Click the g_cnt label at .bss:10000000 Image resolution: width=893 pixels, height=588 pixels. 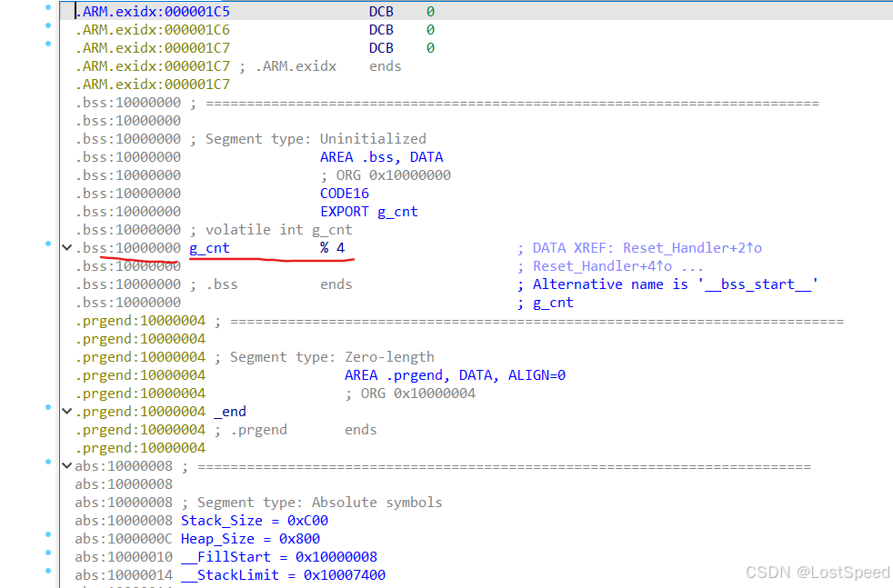coord(209,248)
